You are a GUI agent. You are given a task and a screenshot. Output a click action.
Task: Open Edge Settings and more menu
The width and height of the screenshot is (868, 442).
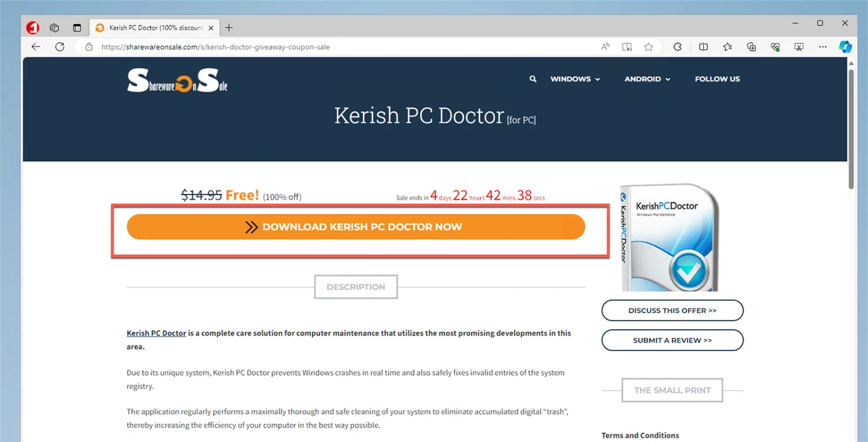pos(823,47)
